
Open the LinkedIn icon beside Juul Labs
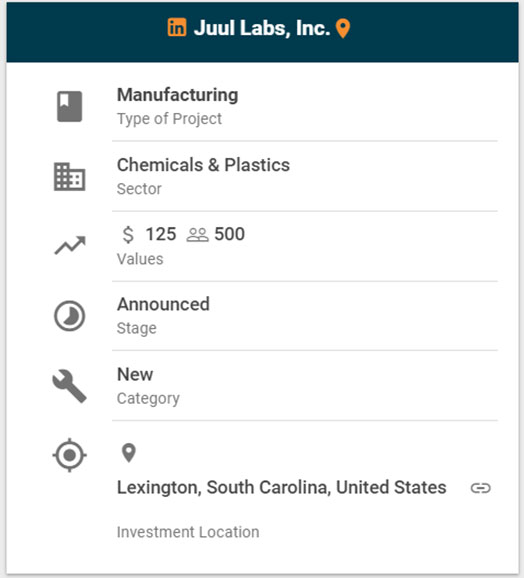[177, 28]
